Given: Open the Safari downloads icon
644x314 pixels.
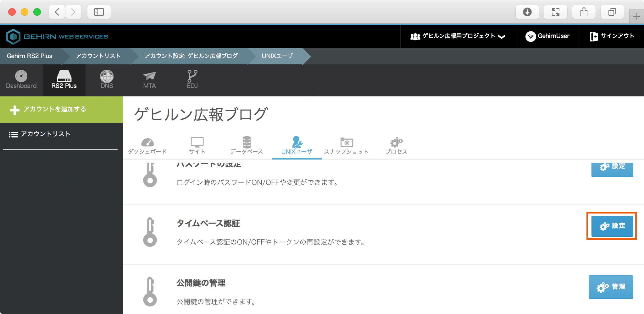Looking at the screenshot, I should coord(527,12).
